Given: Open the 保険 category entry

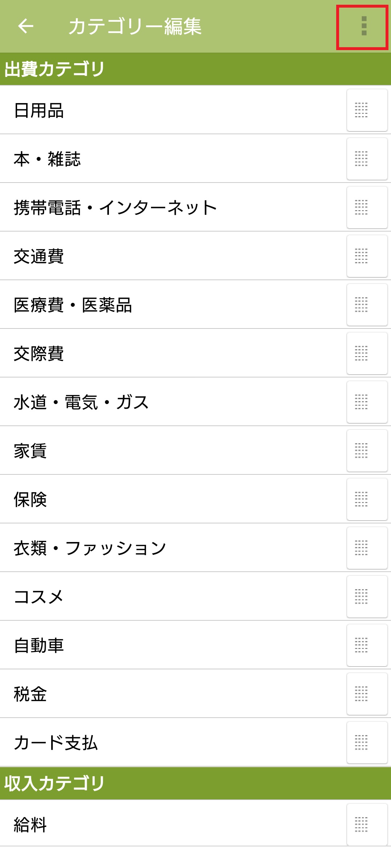Looking at the screenshot, I should point(30,500).
